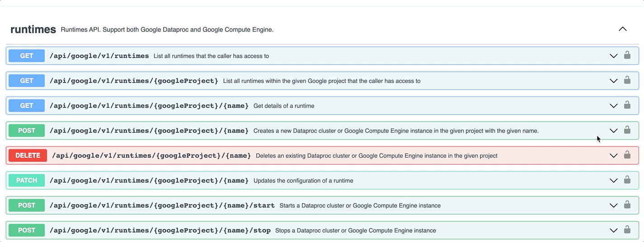Click path /api/google/v1/runtimes/{googleProject} in second row
Viewport: 644px width, 242px height.
[134, 81]
